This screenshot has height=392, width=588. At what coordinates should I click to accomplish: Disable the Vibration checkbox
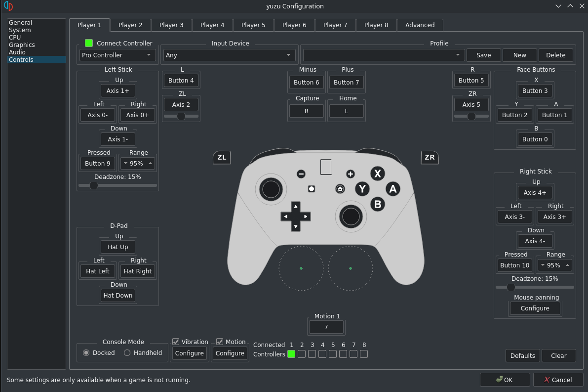[x=176, y=342]
